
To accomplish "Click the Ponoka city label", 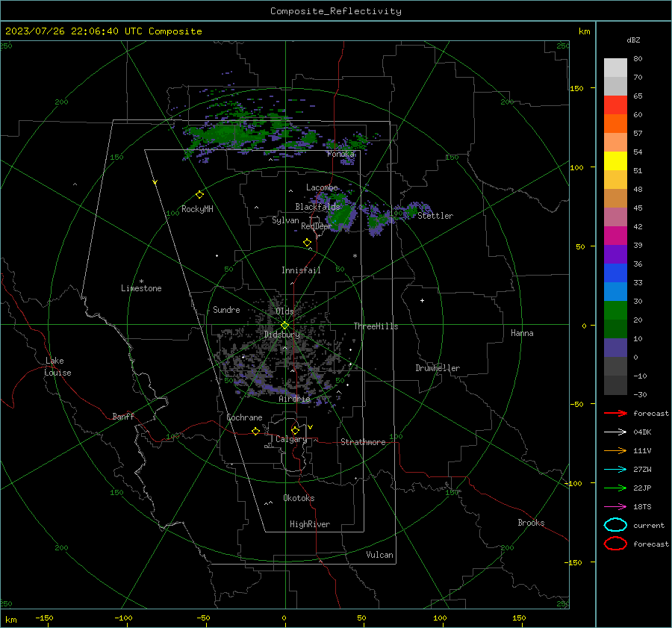I will click(x=340, y=154).
